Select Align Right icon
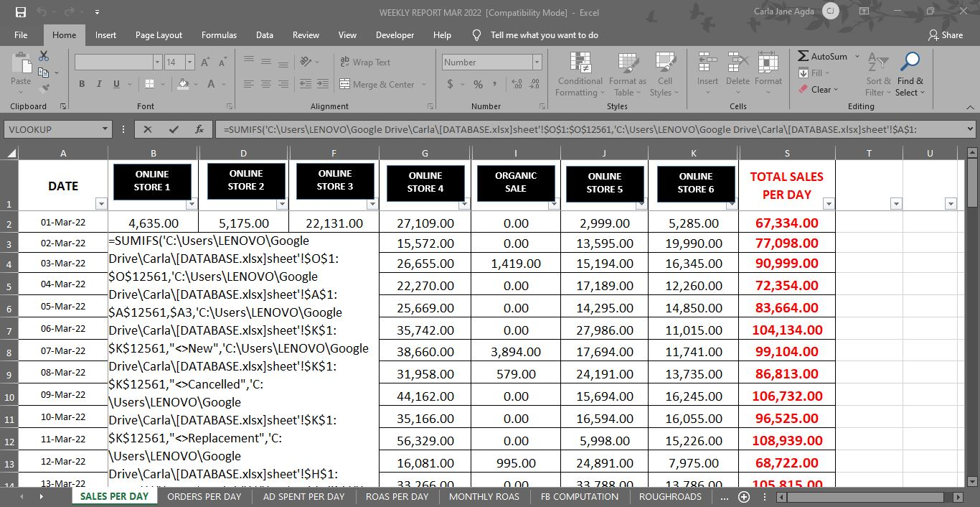This screenshot has width=980, height=507. click(x=283, y=84)
